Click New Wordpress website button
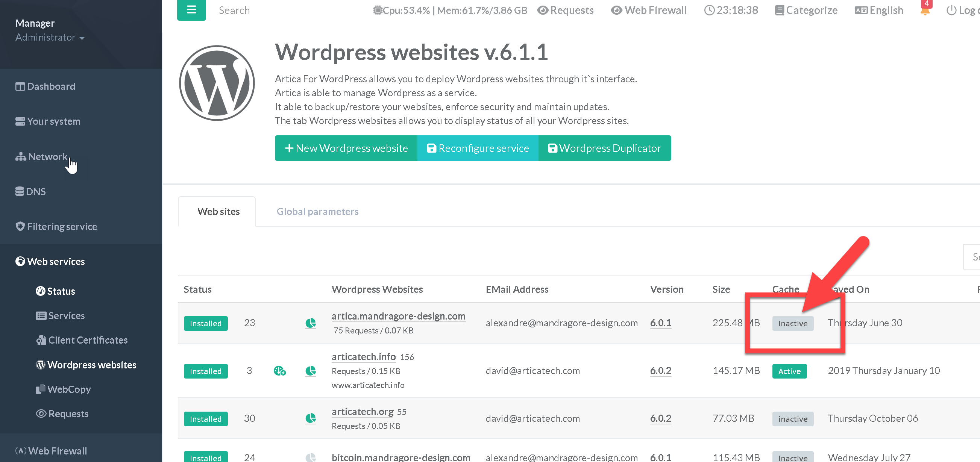980x462 pixels. (x=346, y=148)
